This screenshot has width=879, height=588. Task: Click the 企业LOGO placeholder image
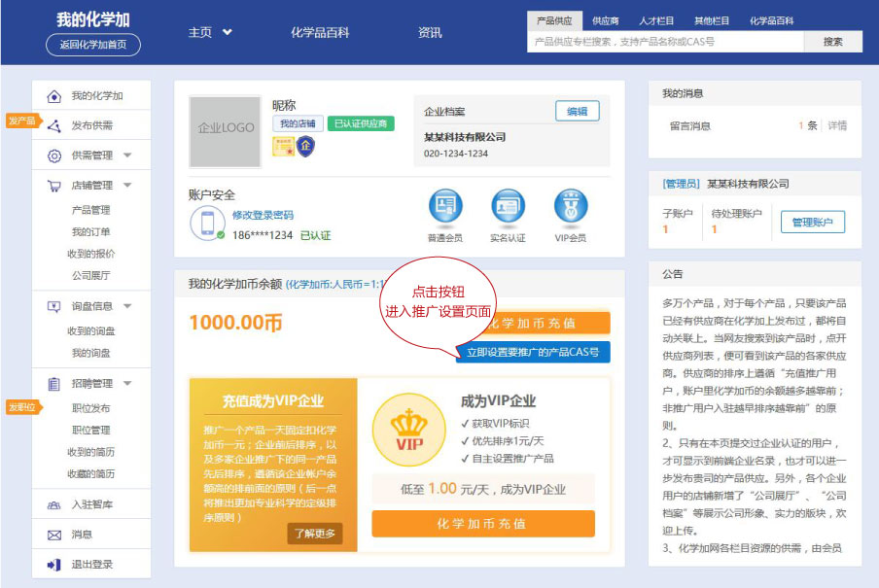click(x=227, y=127)
